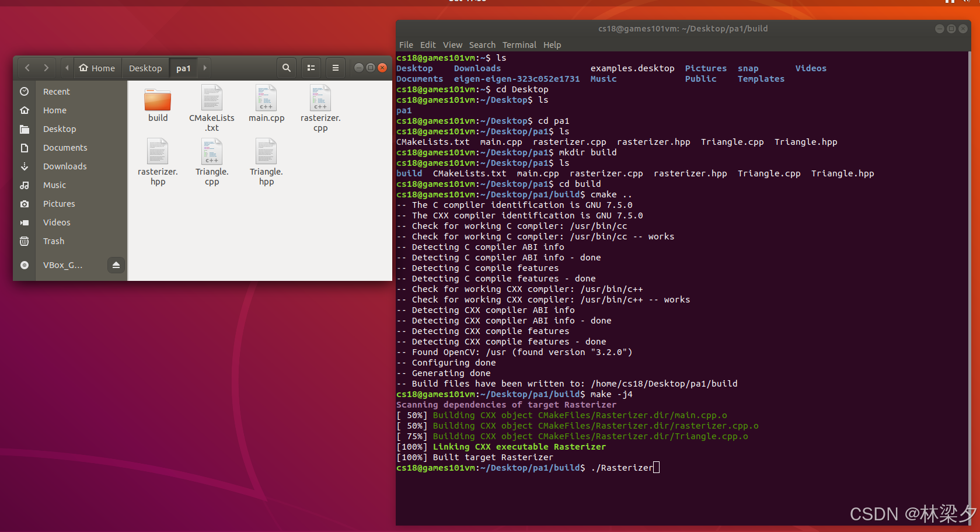Image resolution: width=980 pixels, height=532 pixels.
Task: Eject the VBox_G... volume
Action: [x=116, y=265]
